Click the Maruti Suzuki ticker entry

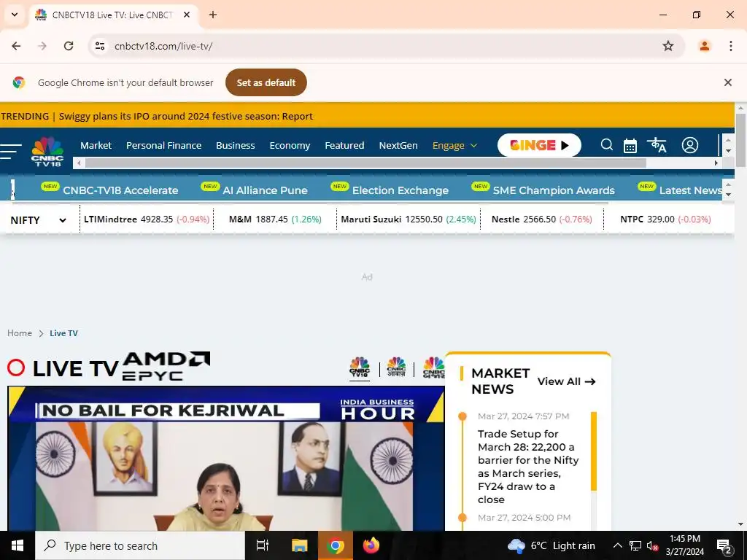point(409,219)
